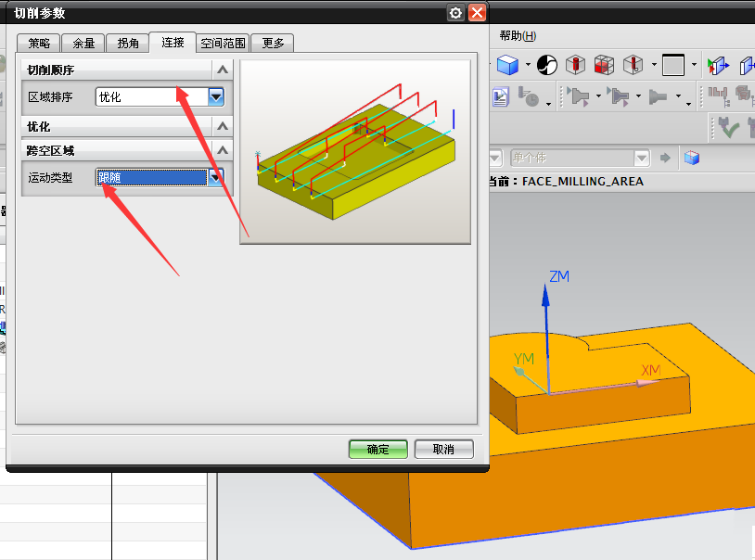Click the wireframe cube with red block icon
This screenshot has width=755, height=560.
point(604,65)
